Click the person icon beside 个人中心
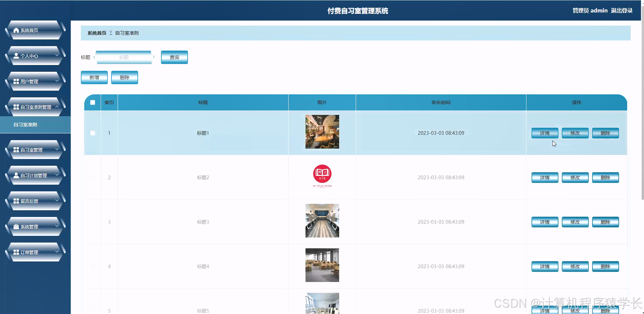The width and height of the screenshot is (644, 314). pos(16,56)
